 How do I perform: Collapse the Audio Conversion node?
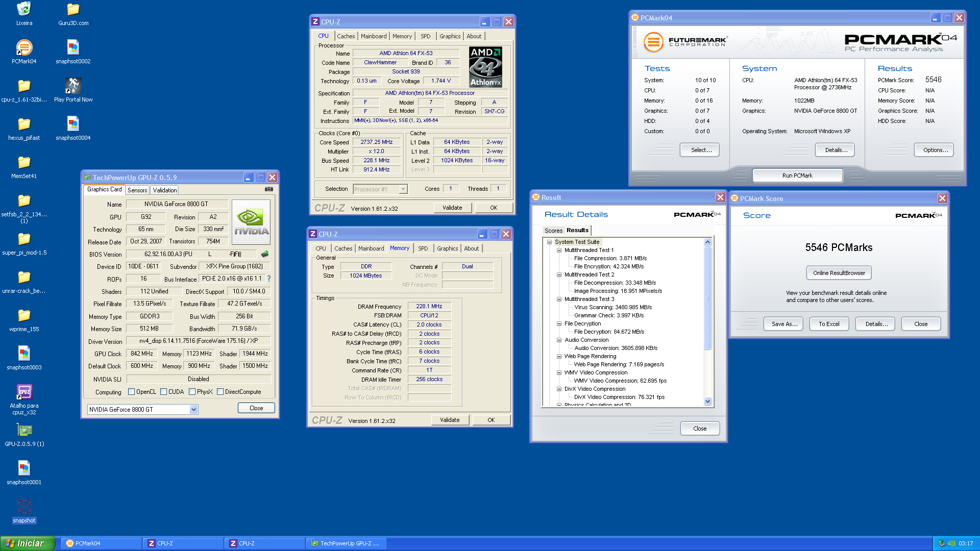(559, 340)
